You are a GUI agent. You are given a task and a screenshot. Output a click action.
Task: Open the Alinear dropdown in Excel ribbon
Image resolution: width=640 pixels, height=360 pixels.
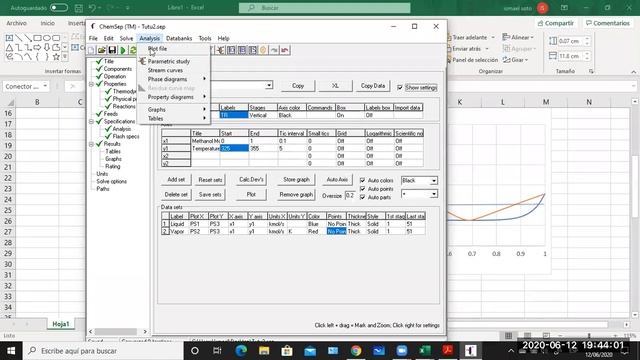coord(518,38)
